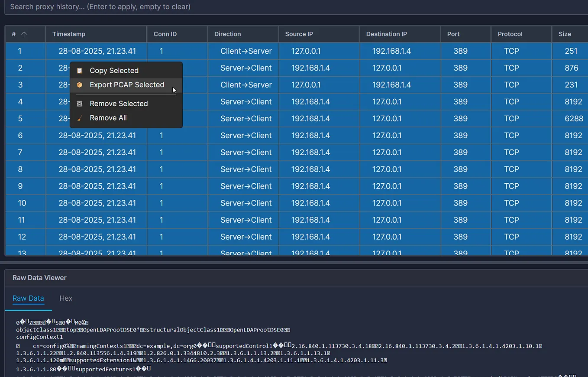The image size is (588, 377).
Task: Click the clipboard icon beside Copy Selected
Action: [x=80, y=70]
